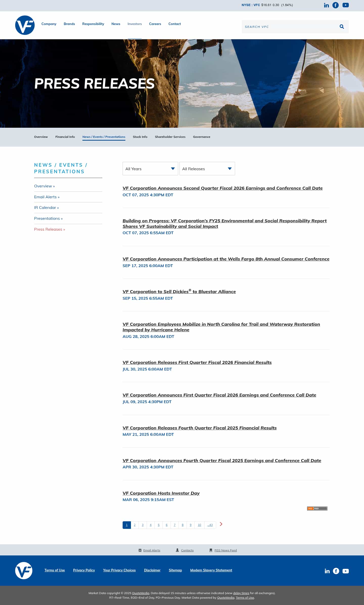Open Hurricane Helene restoration release
This screenshot has width=364, height=605.
221,327
